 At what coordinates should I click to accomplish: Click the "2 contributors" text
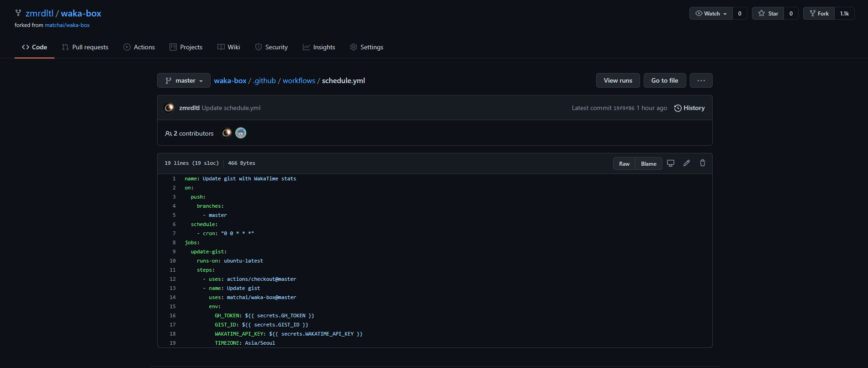point(194,133)
